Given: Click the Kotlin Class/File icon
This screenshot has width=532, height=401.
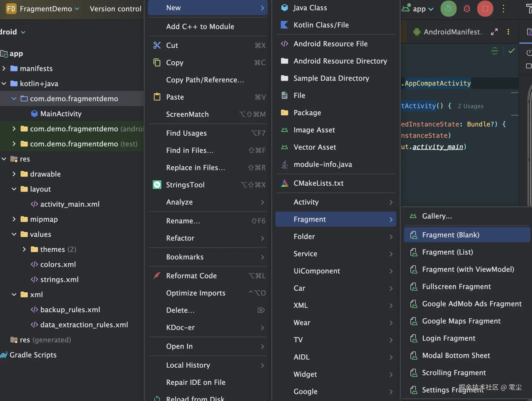Looking at the screenshot, I should click(284, 25).
